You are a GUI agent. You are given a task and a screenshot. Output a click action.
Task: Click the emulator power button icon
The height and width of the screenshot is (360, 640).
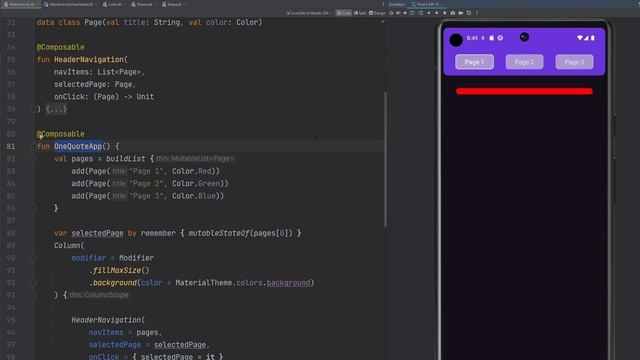(x=391, y=13)
